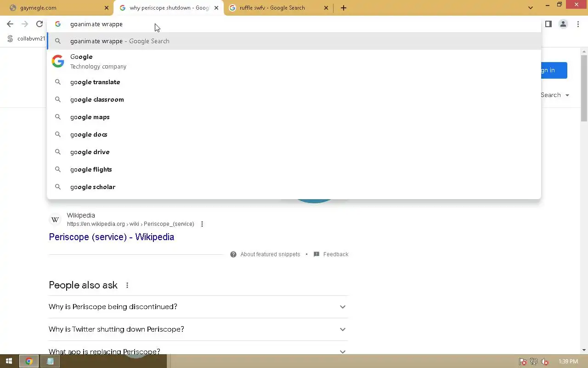Viewport: 588px width, 368px height.
Task: Open the Search dropdown arrow
Action: tap(567, 95)
